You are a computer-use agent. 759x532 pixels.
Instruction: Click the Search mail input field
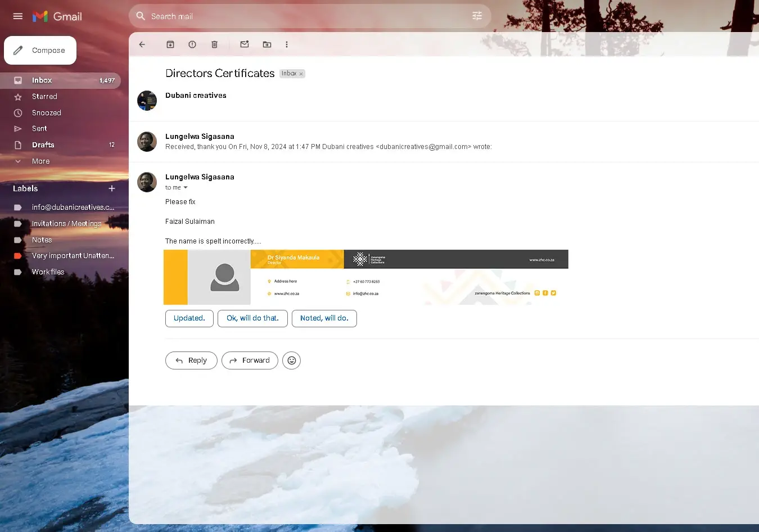[304, 16]
